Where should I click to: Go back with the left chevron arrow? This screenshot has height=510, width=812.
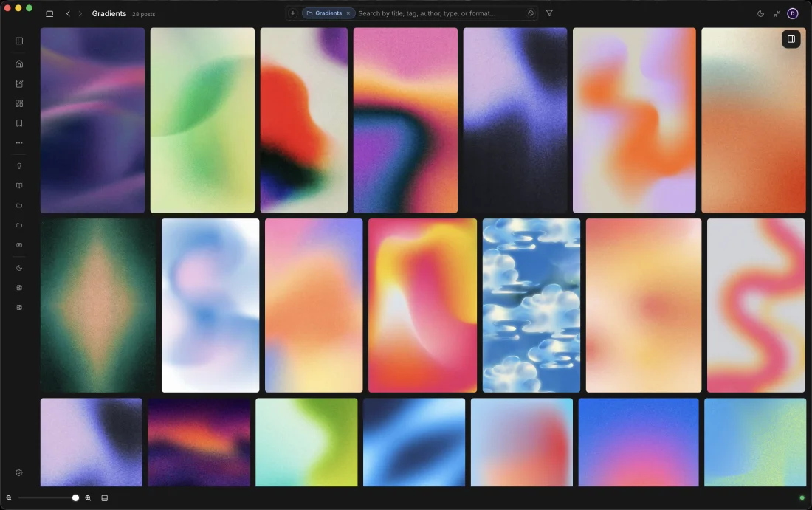(68, 13)
